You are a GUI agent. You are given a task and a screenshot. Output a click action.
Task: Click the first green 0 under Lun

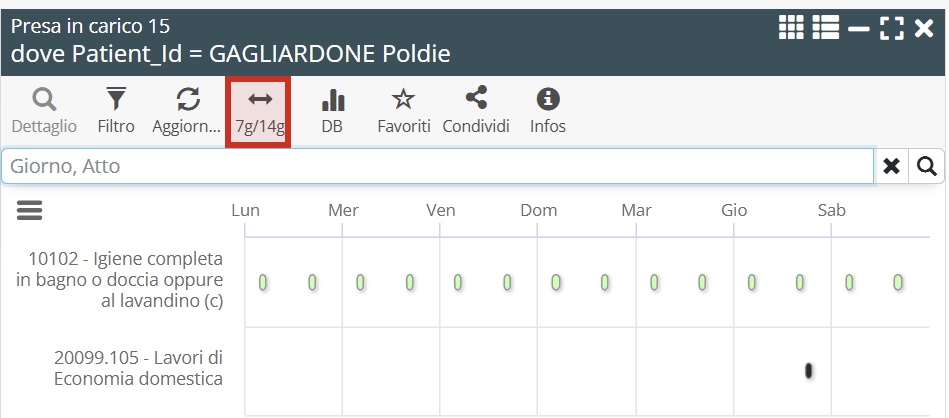pyautogui.click(x=263, y=283)
